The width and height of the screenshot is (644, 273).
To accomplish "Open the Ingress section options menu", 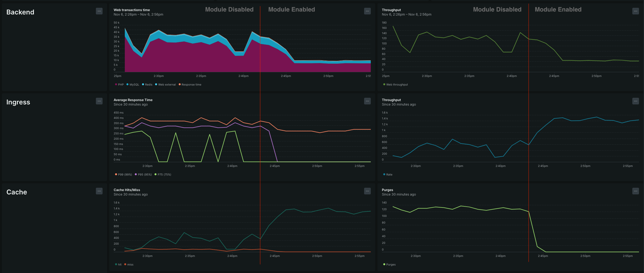I will pyautogui.click(x=99, y=101).
